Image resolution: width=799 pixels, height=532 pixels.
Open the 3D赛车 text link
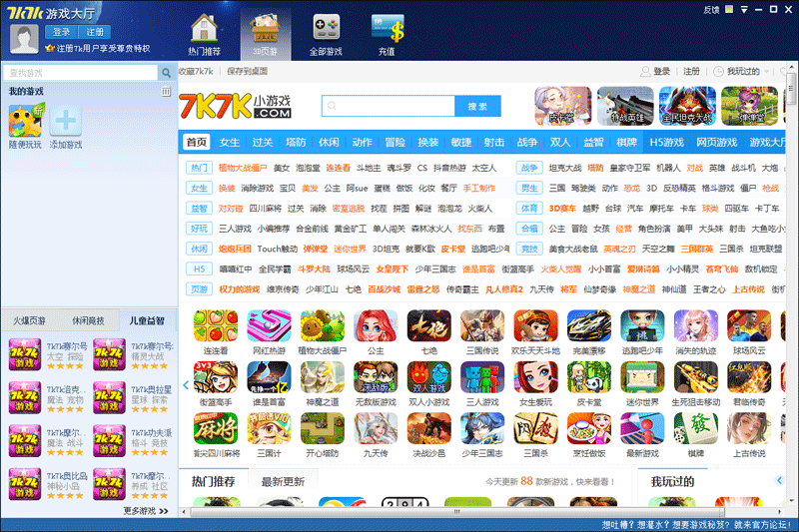(562, 209)
